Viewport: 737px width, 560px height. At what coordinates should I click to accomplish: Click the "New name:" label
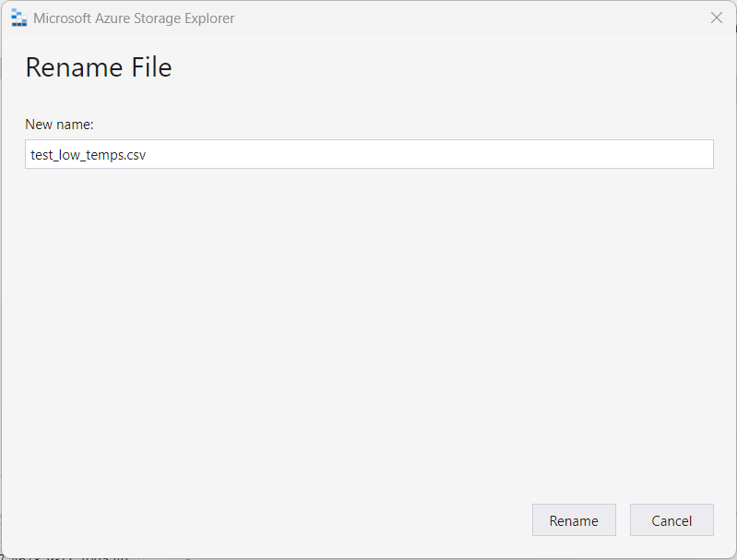[59, 124]
